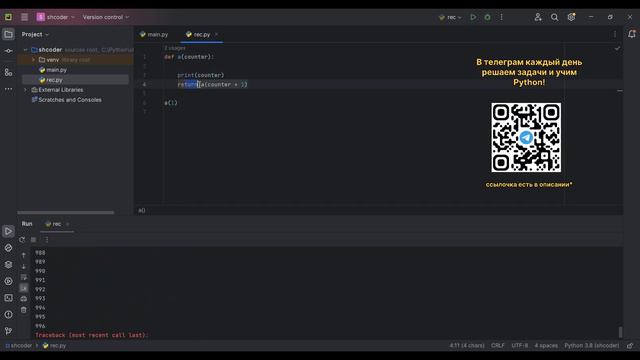The image size is (640, 360).
Task: Open the rec run configuration dropdown
Action: (x=450, y=17)
